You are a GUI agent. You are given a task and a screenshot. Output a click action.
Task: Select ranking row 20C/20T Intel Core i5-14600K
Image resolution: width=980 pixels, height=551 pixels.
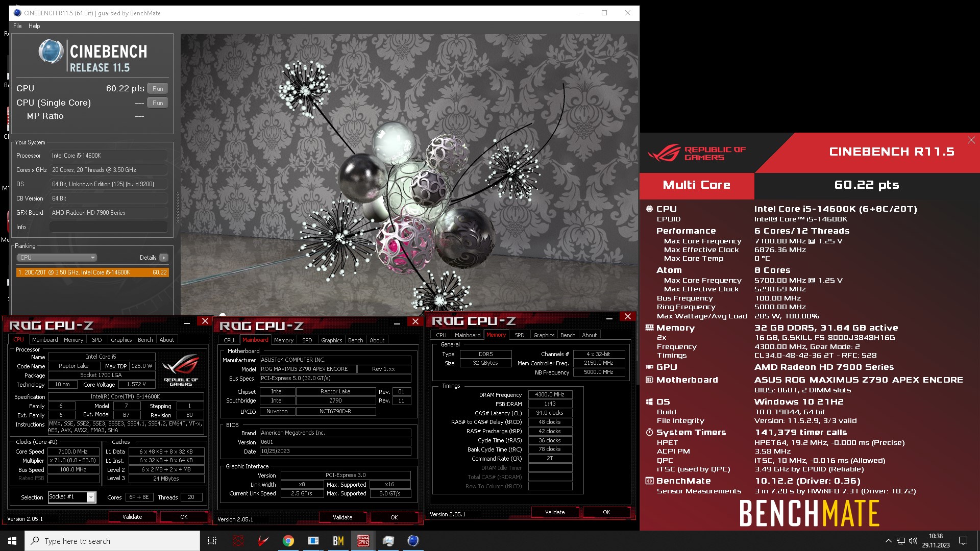point(92,272)
